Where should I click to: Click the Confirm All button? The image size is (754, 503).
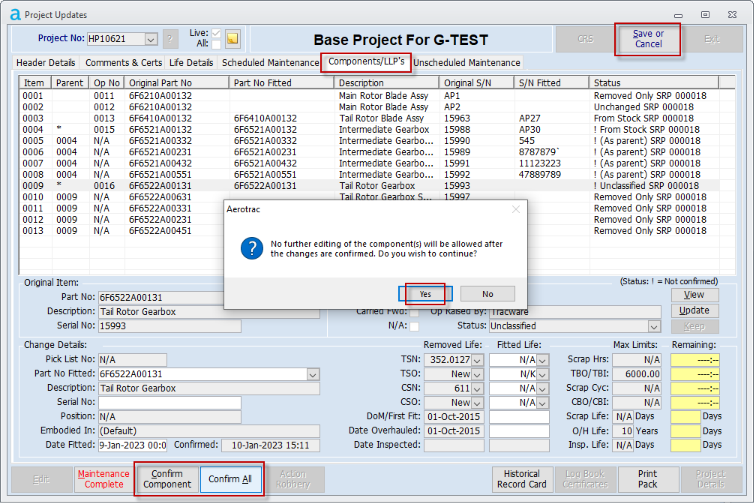point(230,479)
